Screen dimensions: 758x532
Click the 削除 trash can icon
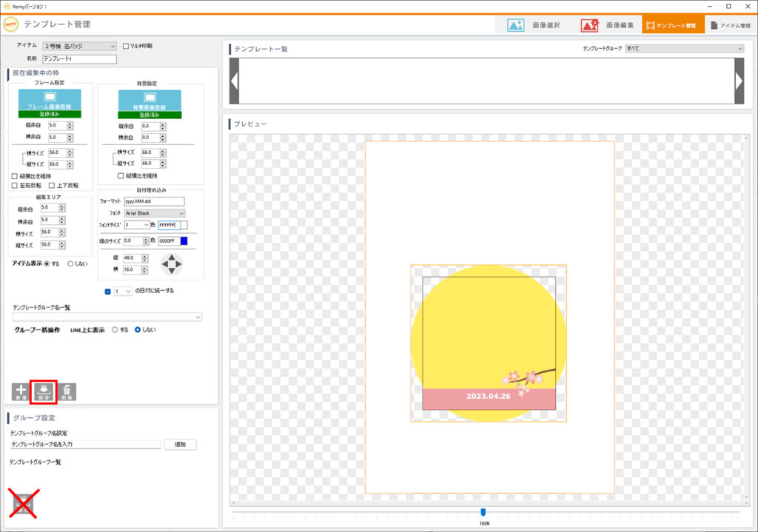(67, 391)
